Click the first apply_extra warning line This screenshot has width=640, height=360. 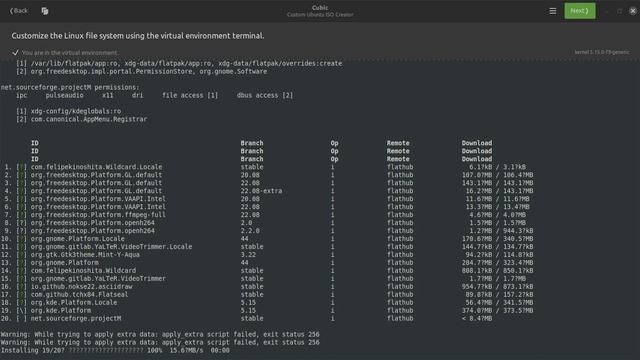point(160,334)
